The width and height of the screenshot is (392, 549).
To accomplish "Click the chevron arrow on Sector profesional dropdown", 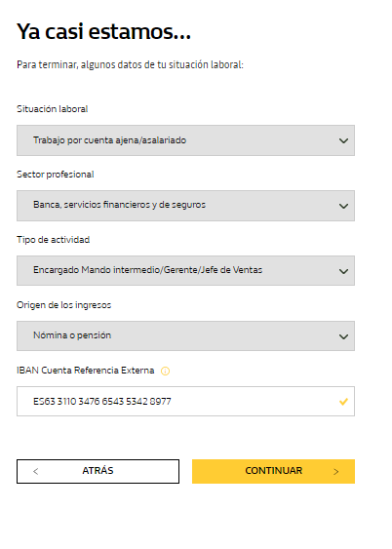I will tap(343, 206).
